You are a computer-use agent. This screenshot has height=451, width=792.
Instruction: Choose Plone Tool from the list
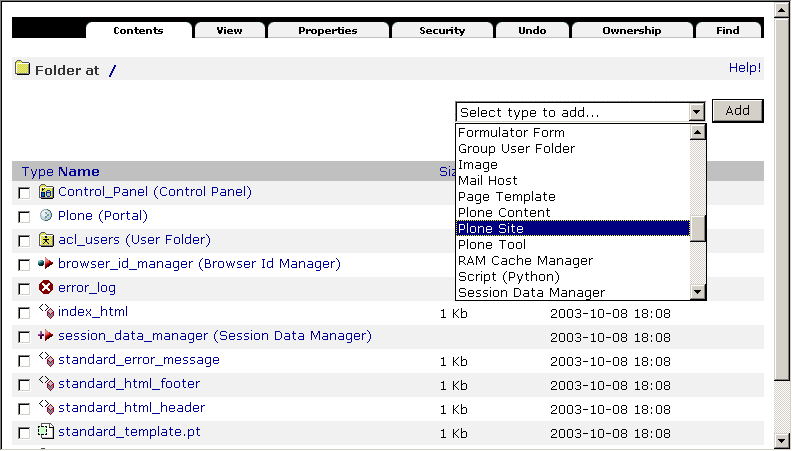pos(573,244)
